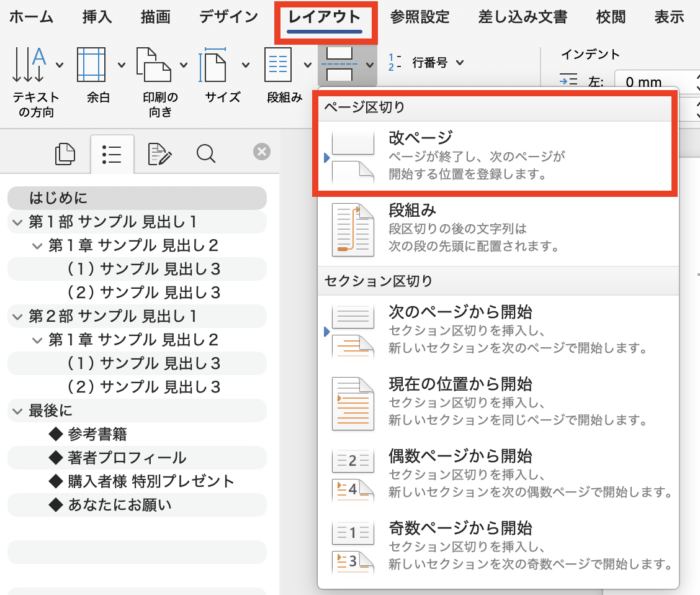Screen dimensions: 700x595
Task: Choose 段組み column break menu item
Action: (498, 229)
